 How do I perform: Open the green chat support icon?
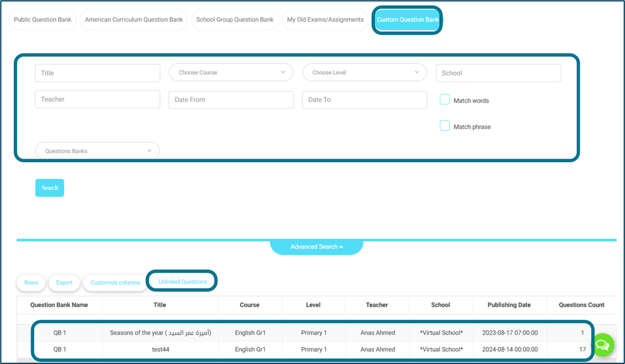(603, 345)
